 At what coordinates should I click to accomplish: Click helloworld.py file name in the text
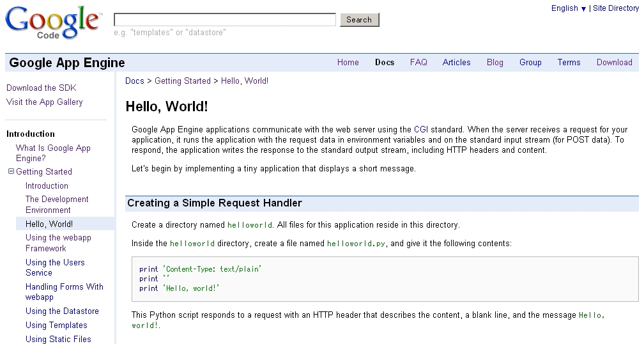(x=356, y=244)
